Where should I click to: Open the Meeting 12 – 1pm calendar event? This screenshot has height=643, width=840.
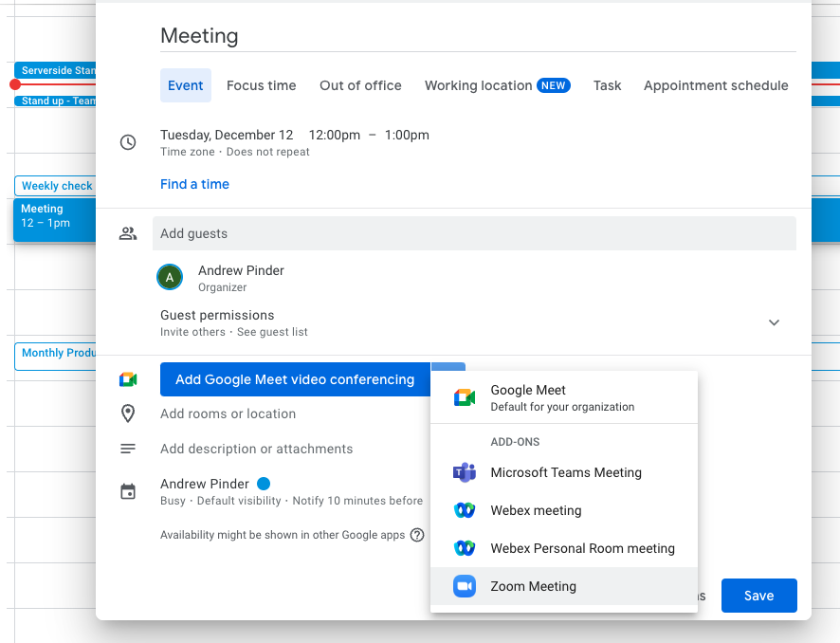point(55,220)
